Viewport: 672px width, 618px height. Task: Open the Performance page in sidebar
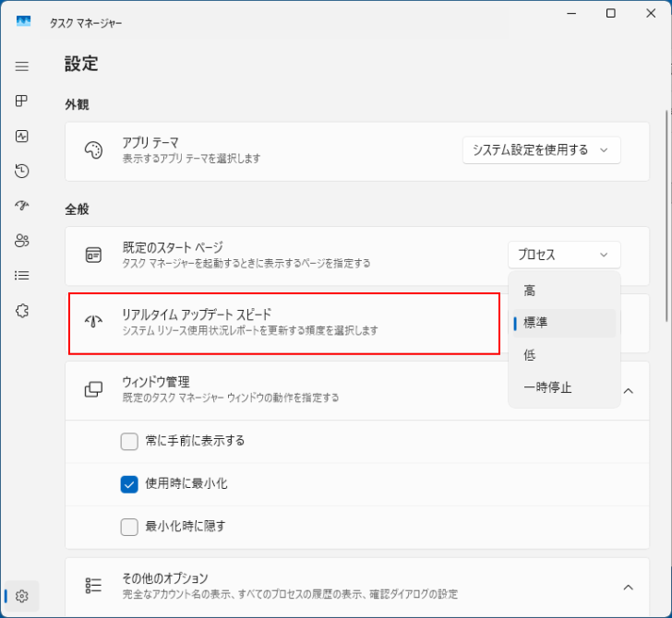[22, 137]
